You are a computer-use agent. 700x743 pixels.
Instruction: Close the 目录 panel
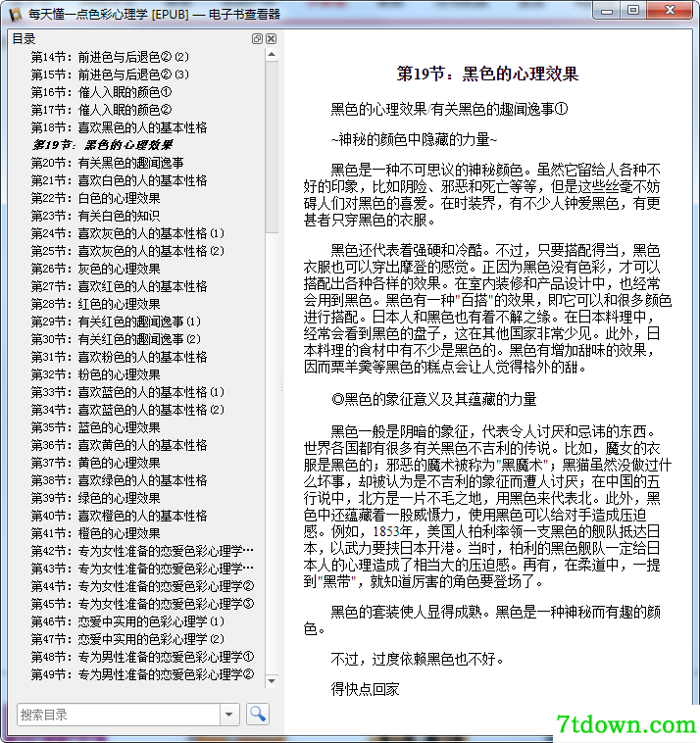[x=272, y=39]
